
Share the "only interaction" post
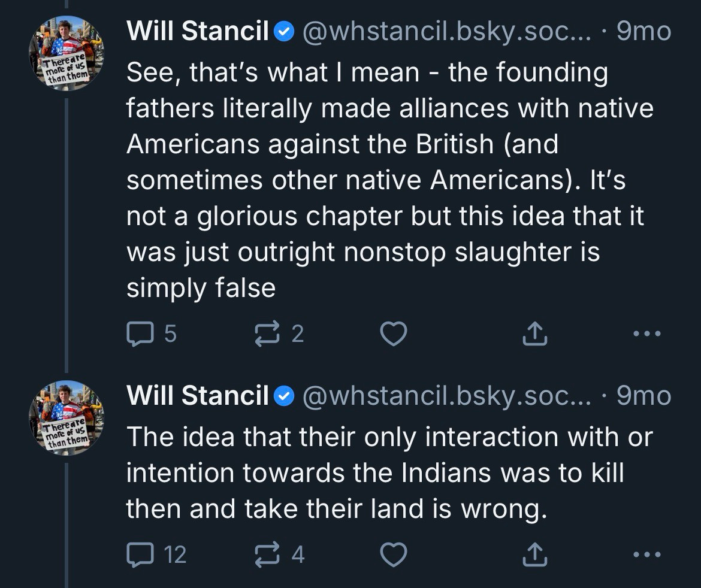pos(534,555)
